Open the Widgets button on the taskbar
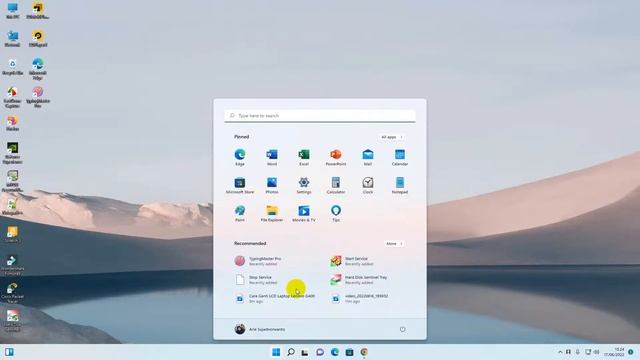The height and width of the screenshot is (360, 640). [x=9, y=352]
